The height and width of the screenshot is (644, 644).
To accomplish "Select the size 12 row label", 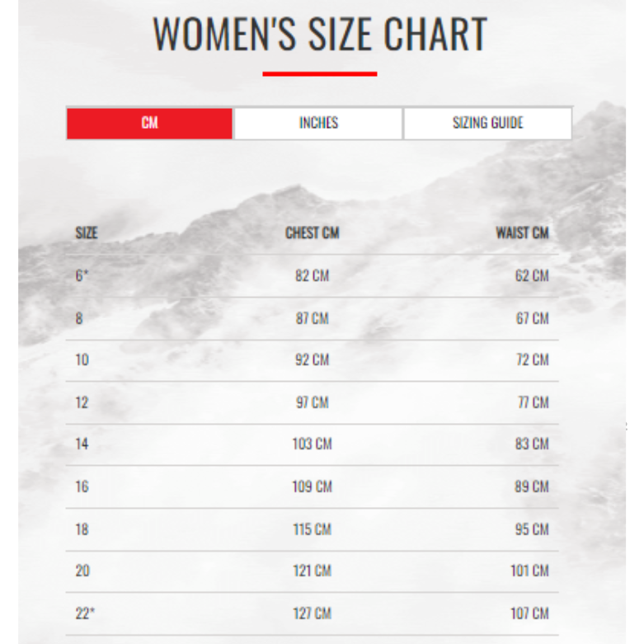I will point(82,402).
